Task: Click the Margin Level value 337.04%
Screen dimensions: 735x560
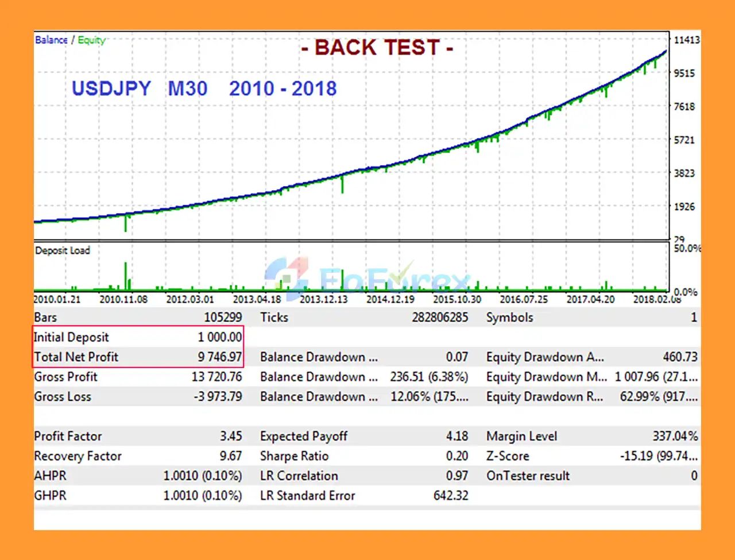Action: click(675, 436)
